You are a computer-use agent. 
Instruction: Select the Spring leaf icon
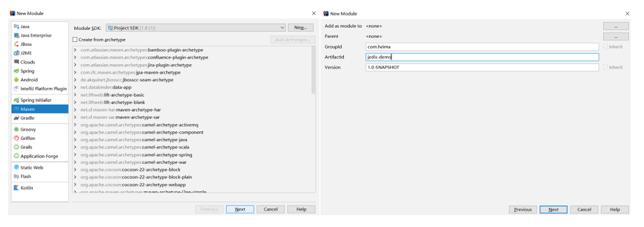coord(17,71)
